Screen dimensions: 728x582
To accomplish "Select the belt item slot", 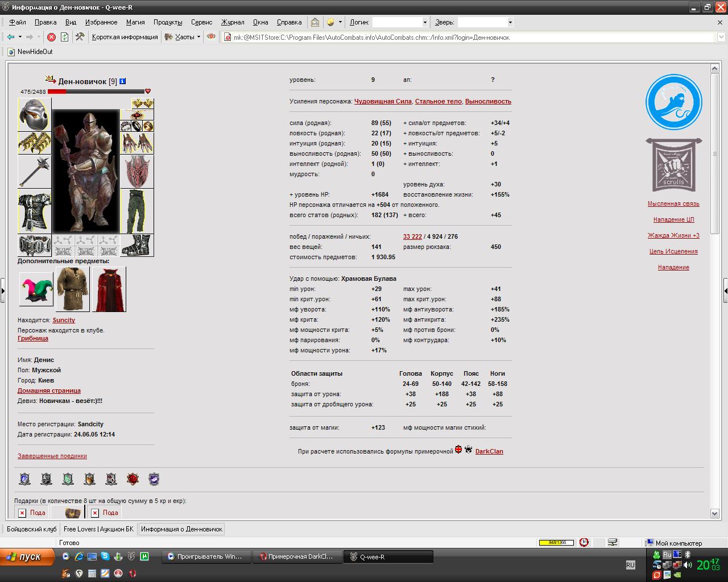I will coord(35,246).
